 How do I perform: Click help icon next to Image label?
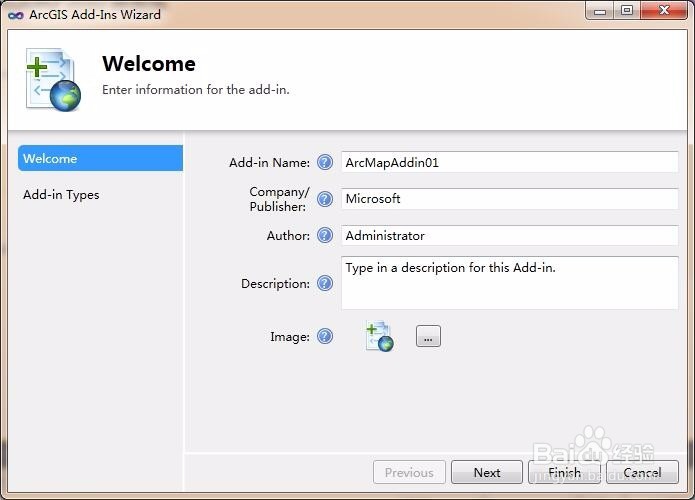click(325, 336)
